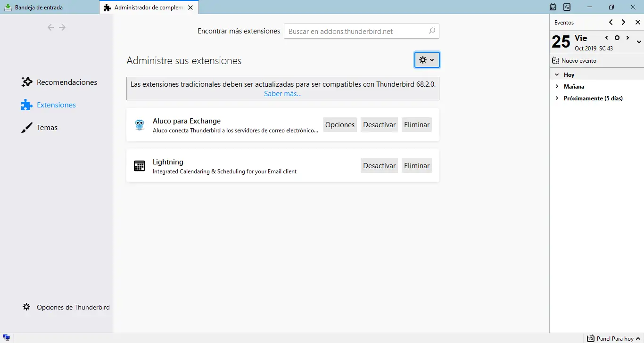Click the Lightning calendar icon
The image size is (644, 343).
tap(140, 166)
